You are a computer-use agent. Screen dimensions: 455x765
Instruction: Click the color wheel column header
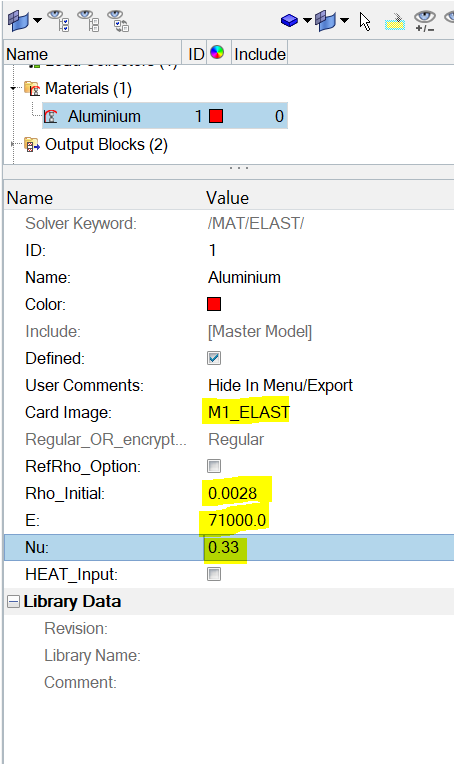(217, 52)
